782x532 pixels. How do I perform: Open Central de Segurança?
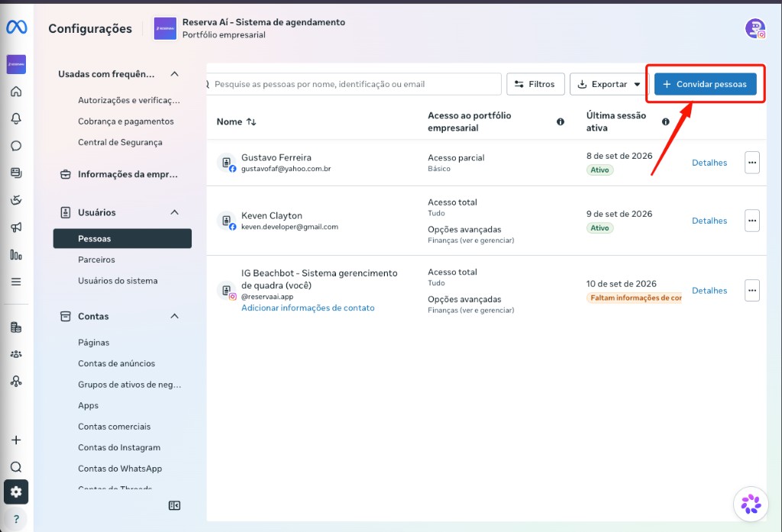pyautogui.click(x=120, y=142)
